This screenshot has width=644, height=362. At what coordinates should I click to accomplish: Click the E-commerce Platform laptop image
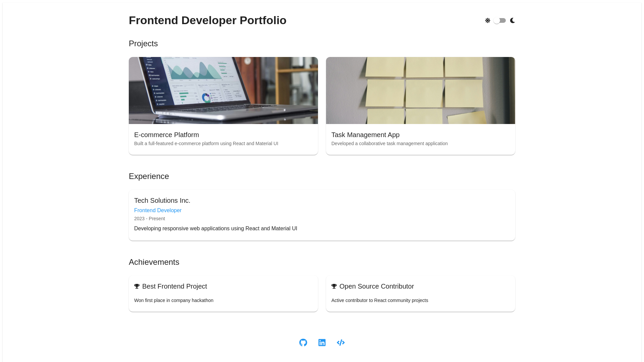click(223, 90)
